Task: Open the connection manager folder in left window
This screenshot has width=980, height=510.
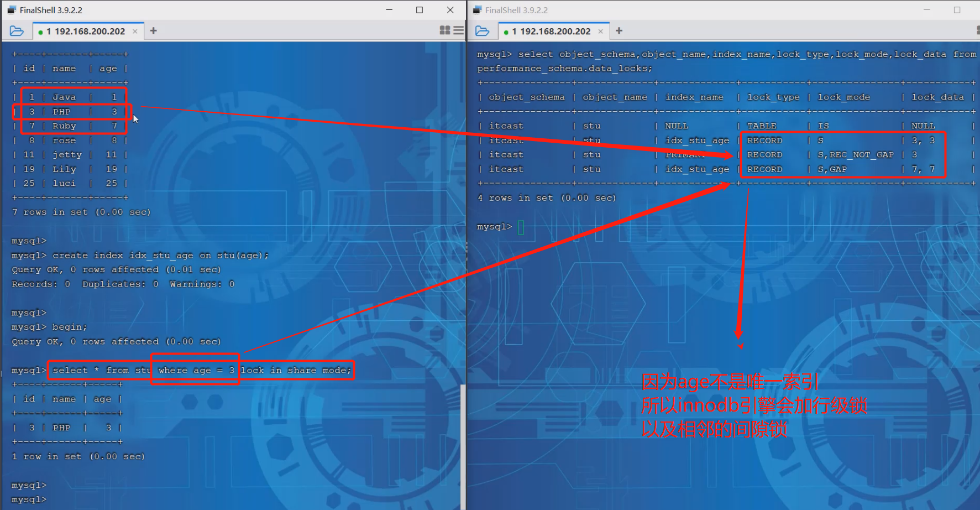Action: point(17,31)
